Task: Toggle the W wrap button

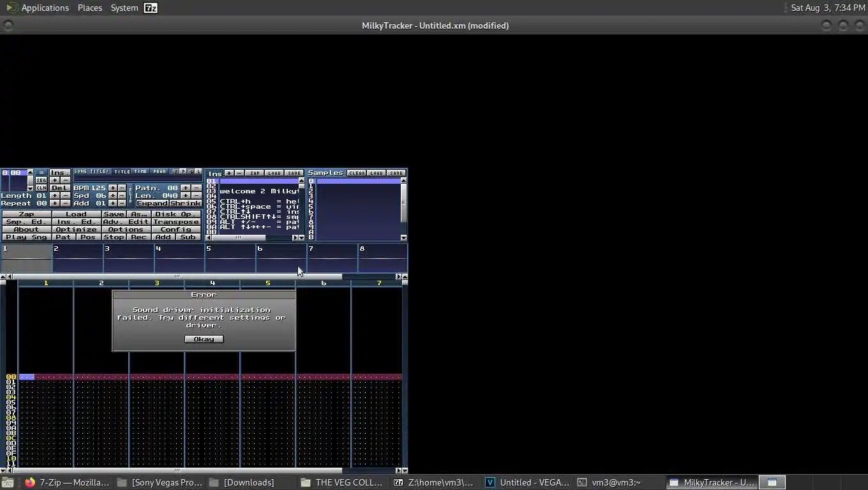Action: [191, 172]
